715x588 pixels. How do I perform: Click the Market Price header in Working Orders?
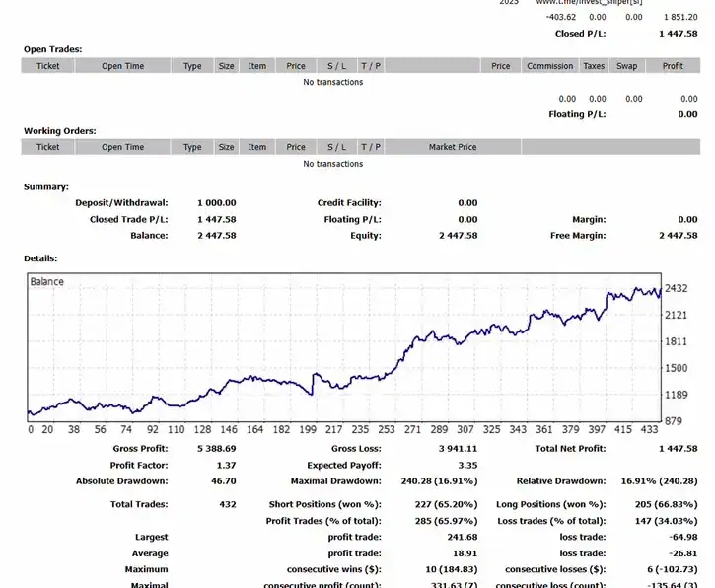click(x=453, y=147)
